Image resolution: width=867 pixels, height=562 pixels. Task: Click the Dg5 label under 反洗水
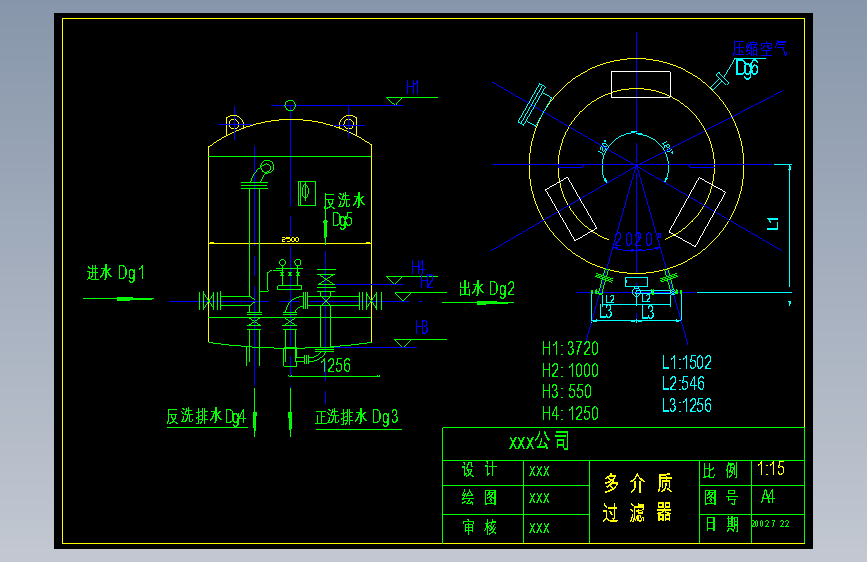(x=342, y=220)
